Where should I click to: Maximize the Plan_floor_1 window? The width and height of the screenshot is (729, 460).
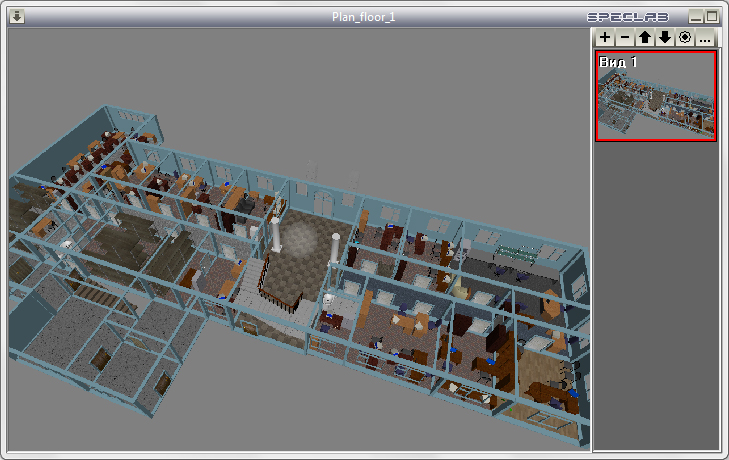point(712,17)
